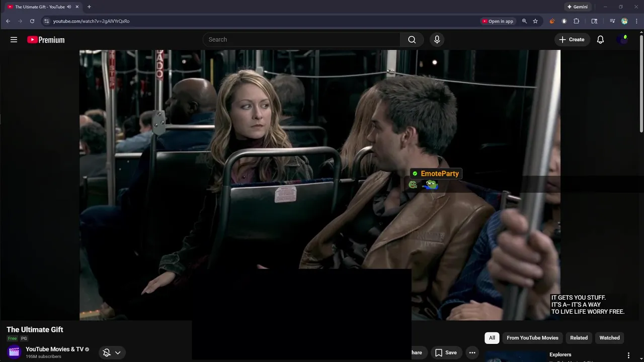Close The Ultimate Gift tab
This screenshot has height=362, width=644.
tap(77, 7)
